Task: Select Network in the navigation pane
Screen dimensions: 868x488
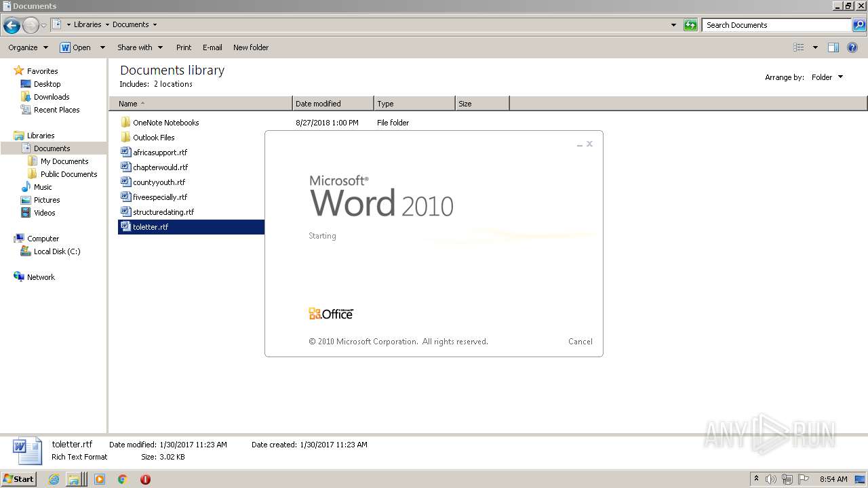Action: [x=41, y=277]
